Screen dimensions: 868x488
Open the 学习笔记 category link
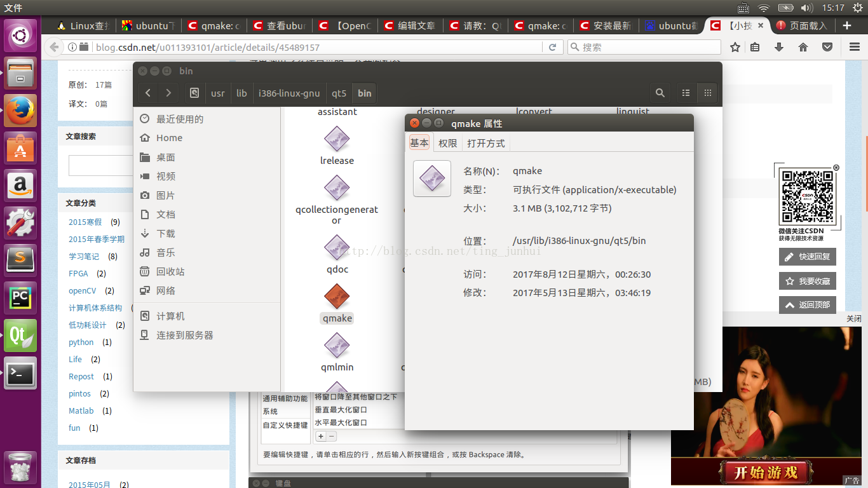(x=84, y=257)
